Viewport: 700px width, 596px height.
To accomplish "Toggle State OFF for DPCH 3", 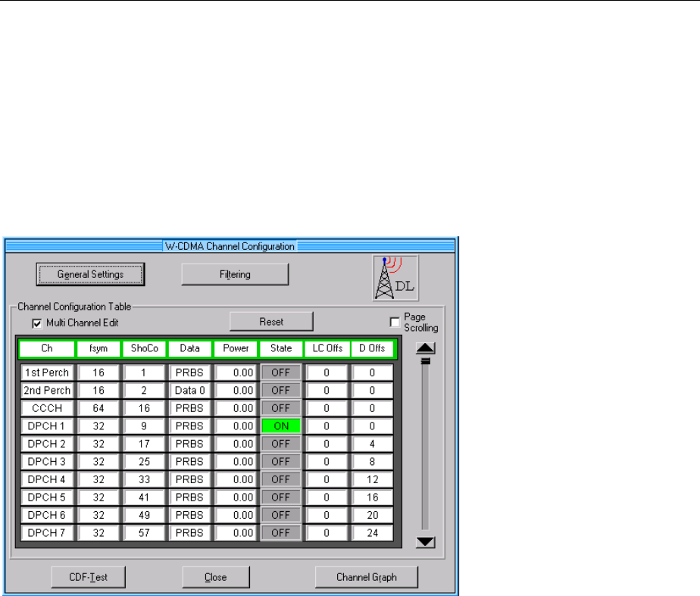I will [281, 462].
